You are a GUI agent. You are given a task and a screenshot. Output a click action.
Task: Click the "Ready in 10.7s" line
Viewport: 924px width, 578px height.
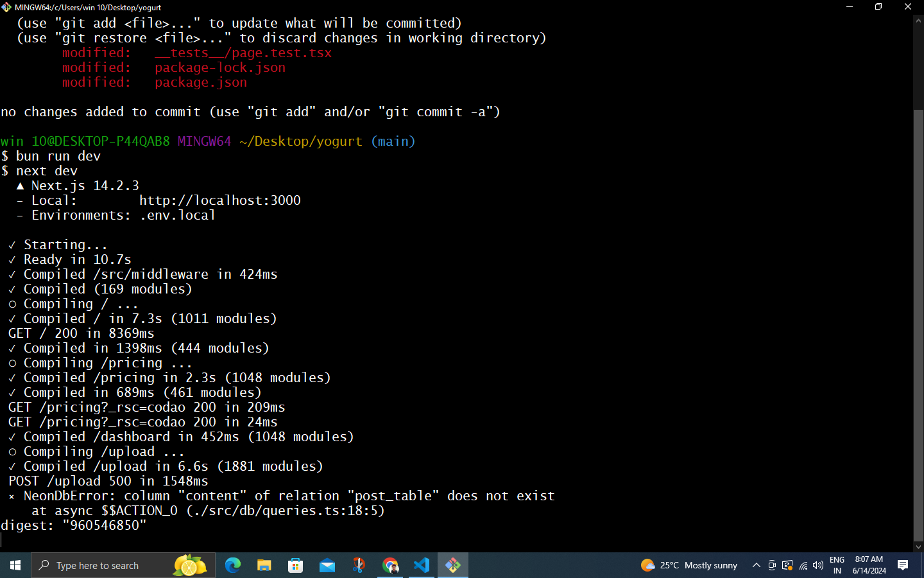click(x=70, y=259)
